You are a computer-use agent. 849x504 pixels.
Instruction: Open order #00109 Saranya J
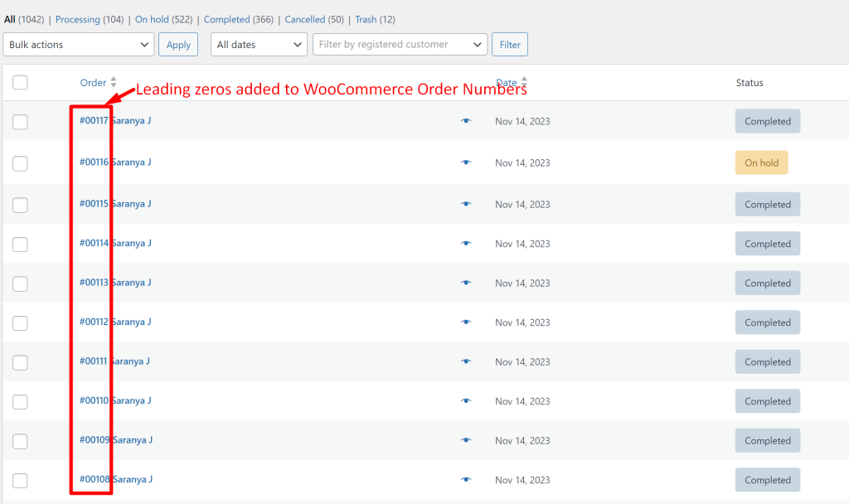(116, 439)
